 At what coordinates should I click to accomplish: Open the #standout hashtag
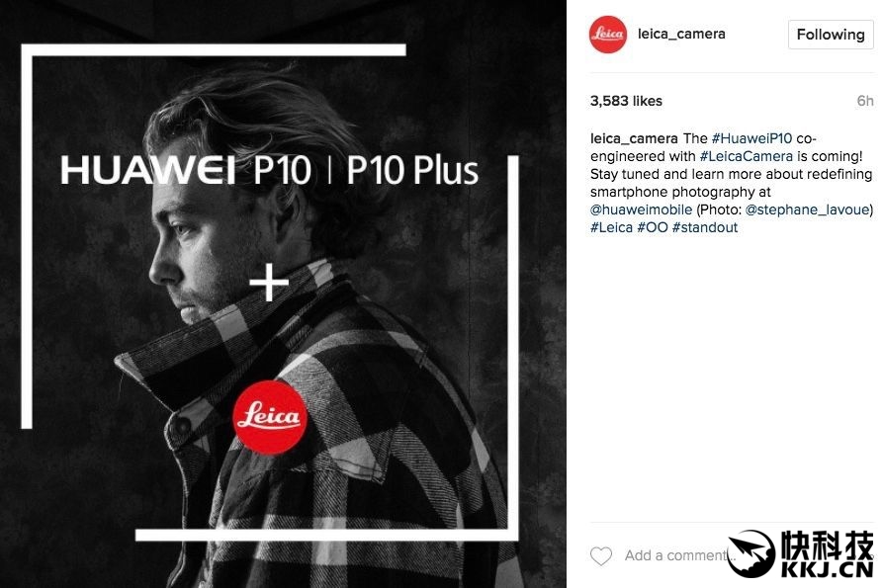(705, 228)
